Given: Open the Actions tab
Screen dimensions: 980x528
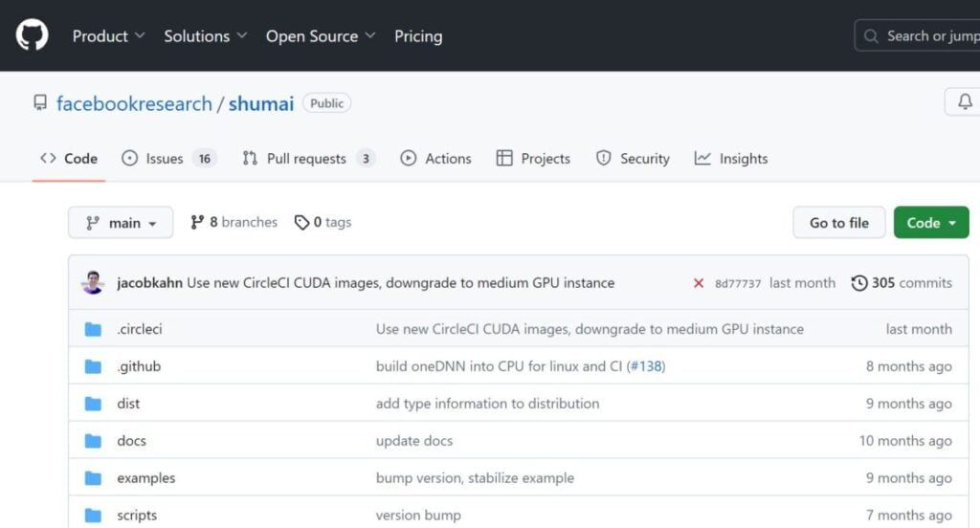Looking at the screenshot, I should [x=435, y=159].
